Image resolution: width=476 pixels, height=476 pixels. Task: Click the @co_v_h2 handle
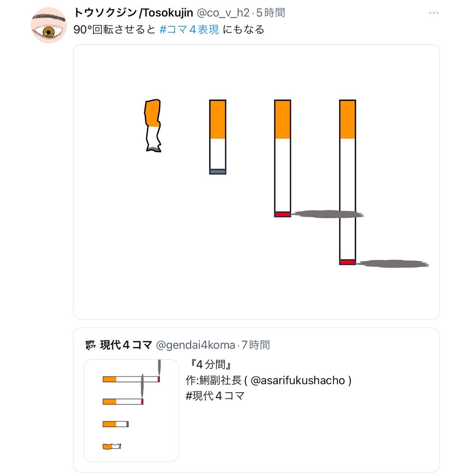[223, 13]
